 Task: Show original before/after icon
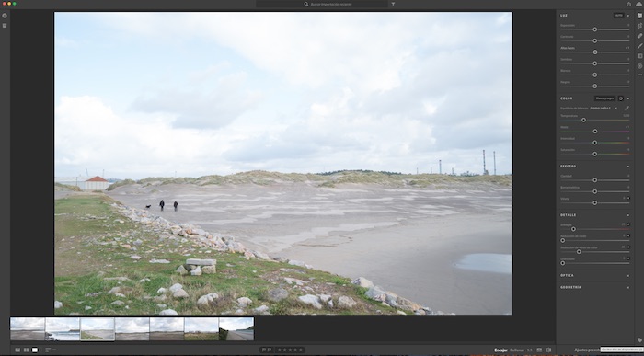tap(548, 350)
